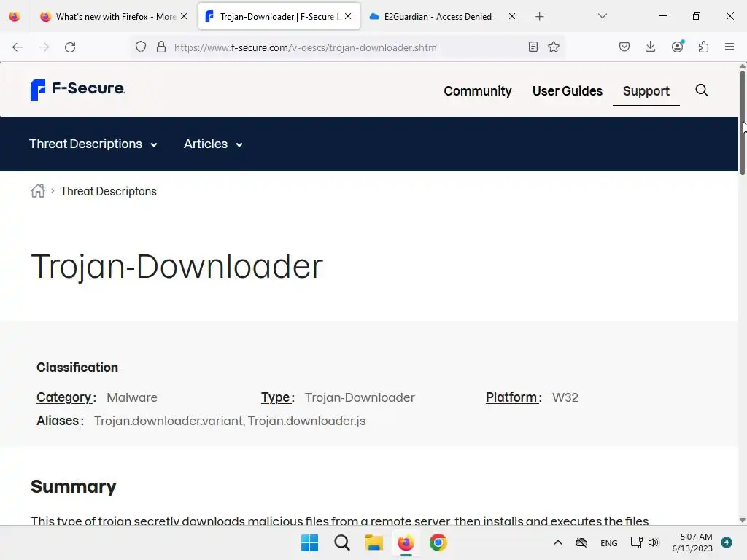
Task: Go back to the previous page
Action: pos(18,47)
